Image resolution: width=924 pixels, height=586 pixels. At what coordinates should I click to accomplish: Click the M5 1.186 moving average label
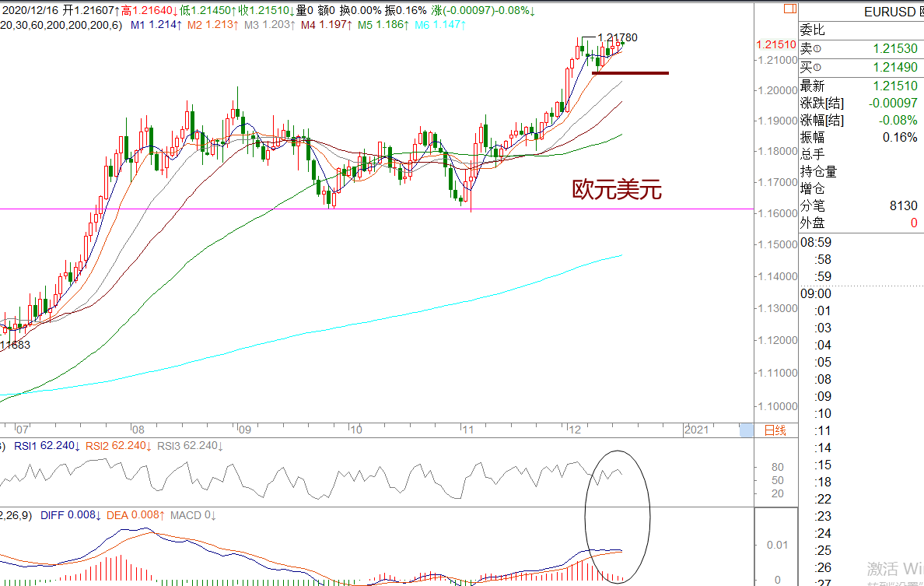[383, 25]
